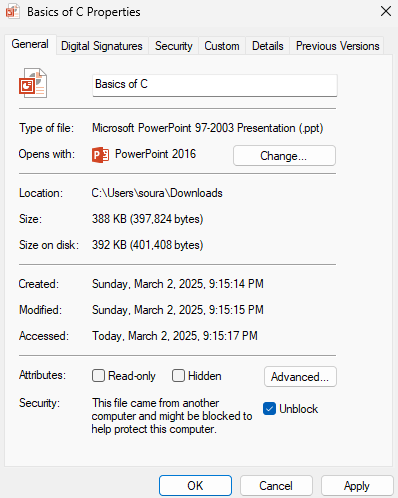Click the location path C:\Users\soura\Downloads

(157, 193)
